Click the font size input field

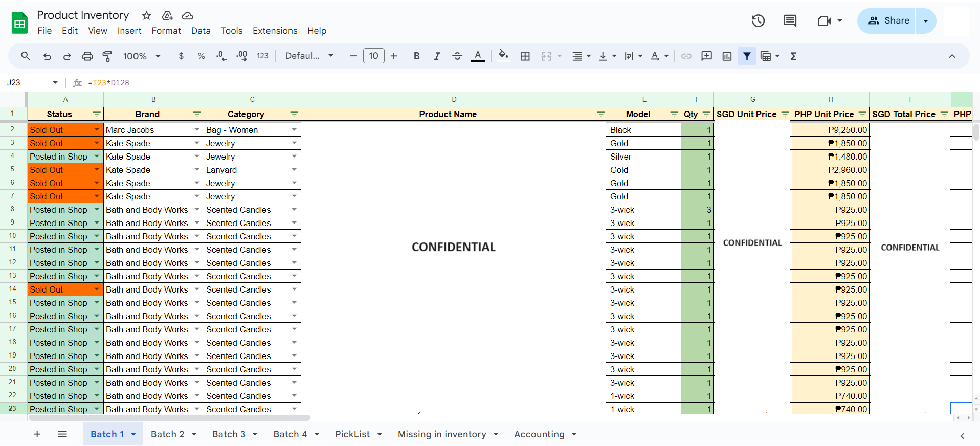[373, 56]
